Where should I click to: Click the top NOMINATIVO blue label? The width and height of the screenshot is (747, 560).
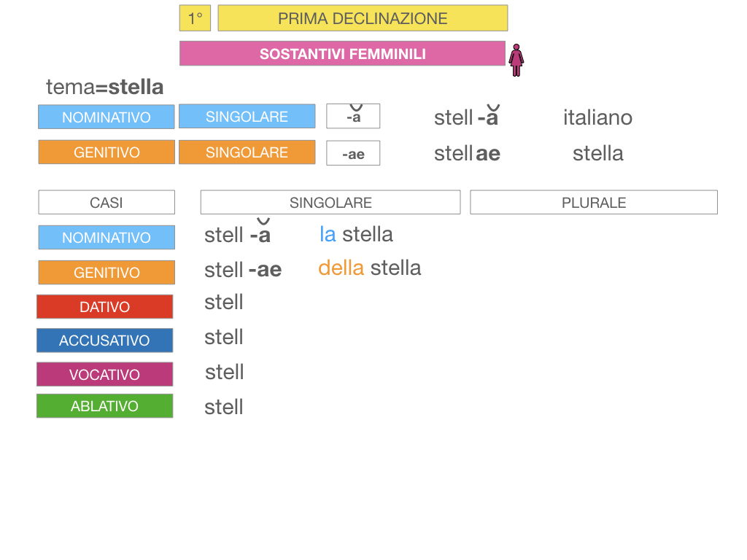pyautogui.click(x=107, y=117)
